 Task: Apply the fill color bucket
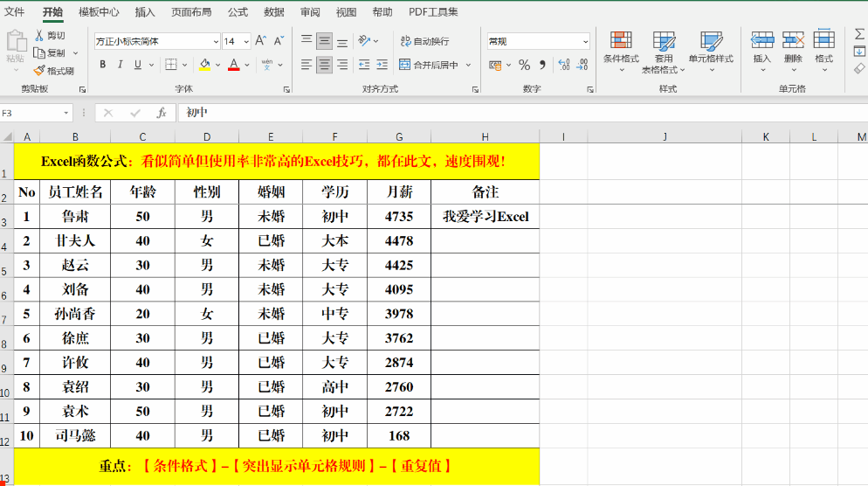pyautogui.click(x=205, y=65)
